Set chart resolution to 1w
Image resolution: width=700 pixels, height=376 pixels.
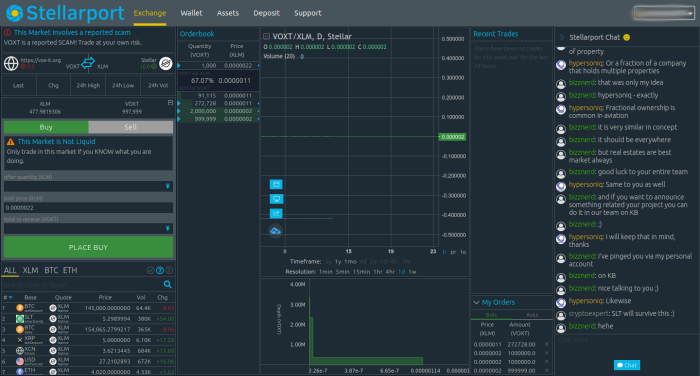[x=412, y=272]
